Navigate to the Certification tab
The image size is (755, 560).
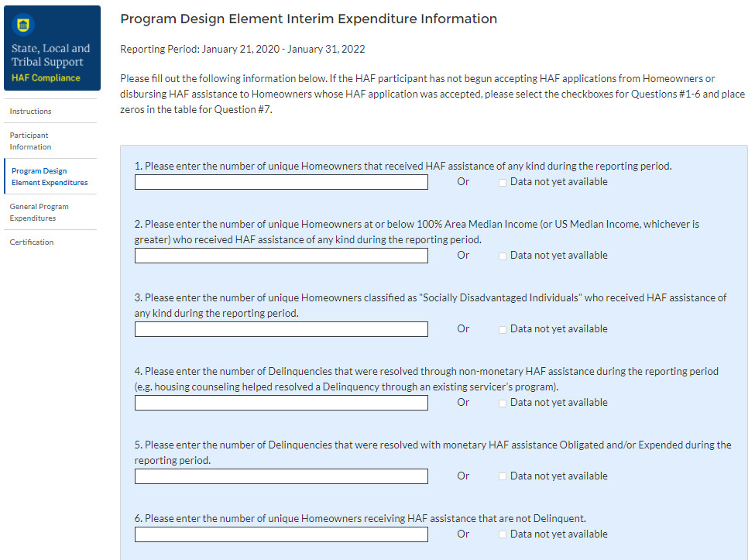32,242
